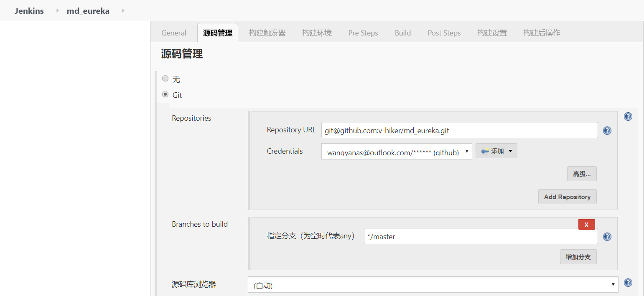Click the 源码库浏览器 label

[194, 284]
